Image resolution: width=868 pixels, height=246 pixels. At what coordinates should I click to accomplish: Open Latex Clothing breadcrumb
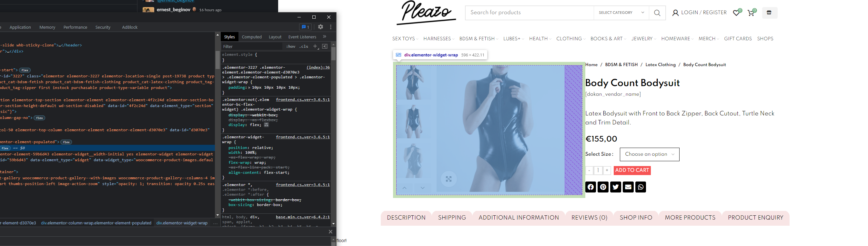click(661, 64)
